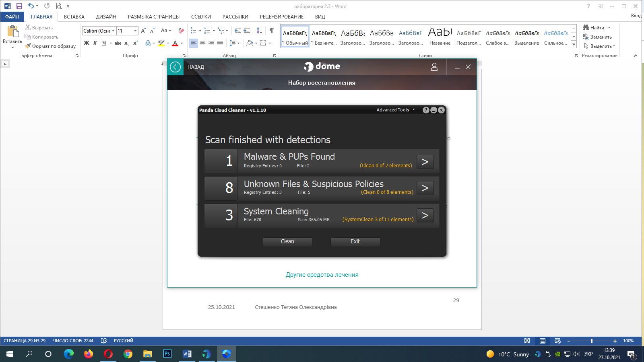Open Другие средства лечения link
The width and height of the screenshot is (644, 362).
[x=322, y=275]
